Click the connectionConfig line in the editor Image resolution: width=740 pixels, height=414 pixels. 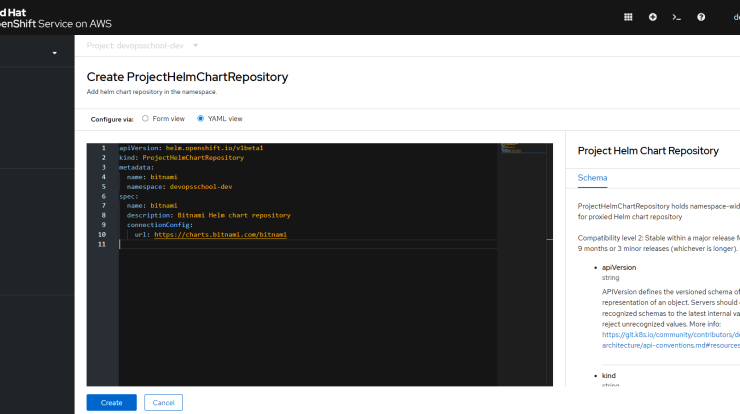(x=160, y=225)
